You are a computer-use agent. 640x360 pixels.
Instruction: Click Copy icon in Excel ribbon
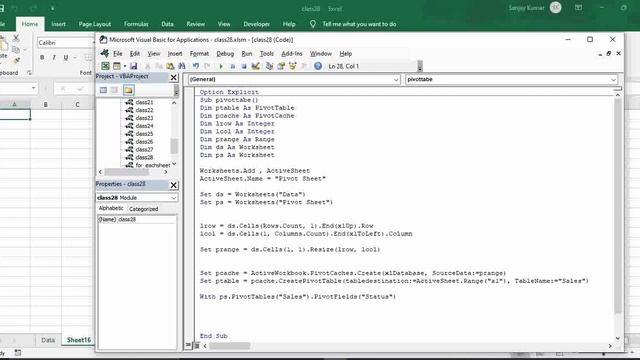16,50
